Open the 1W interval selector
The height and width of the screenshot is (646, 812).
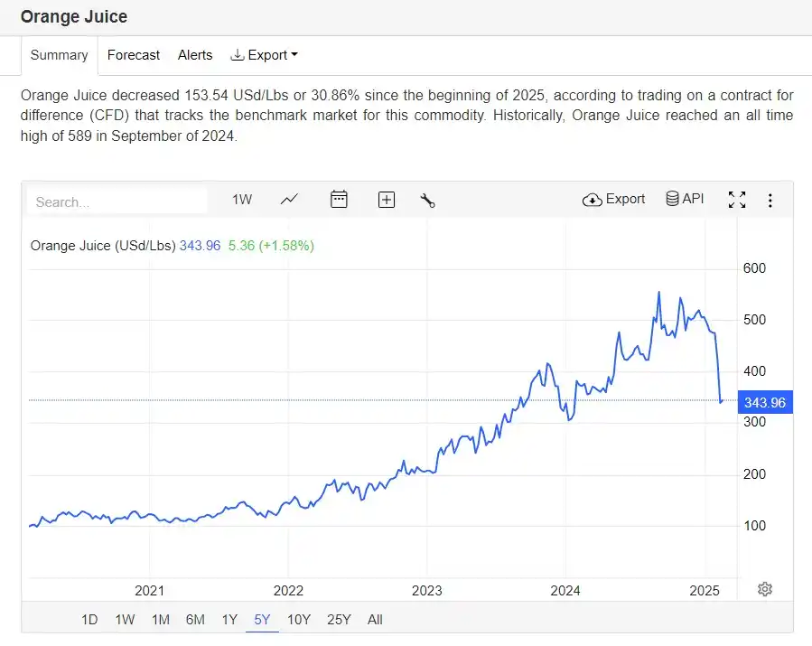242,200
